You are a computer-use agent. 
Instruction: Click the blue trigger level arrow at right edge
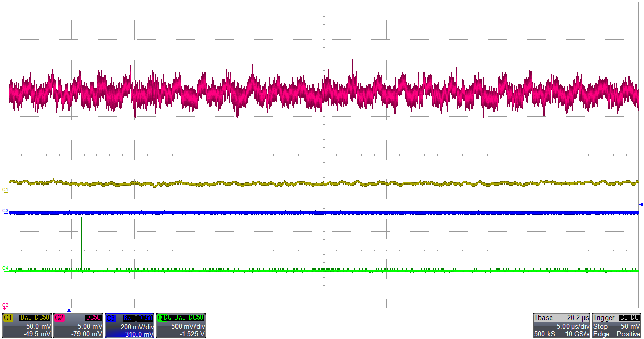(641, 204)
